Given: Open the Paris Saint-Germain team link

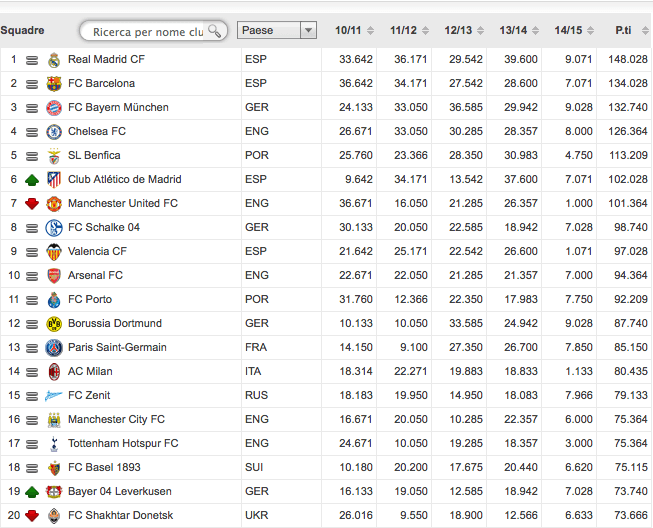Looking at the screenshot, I should point(117,348).
